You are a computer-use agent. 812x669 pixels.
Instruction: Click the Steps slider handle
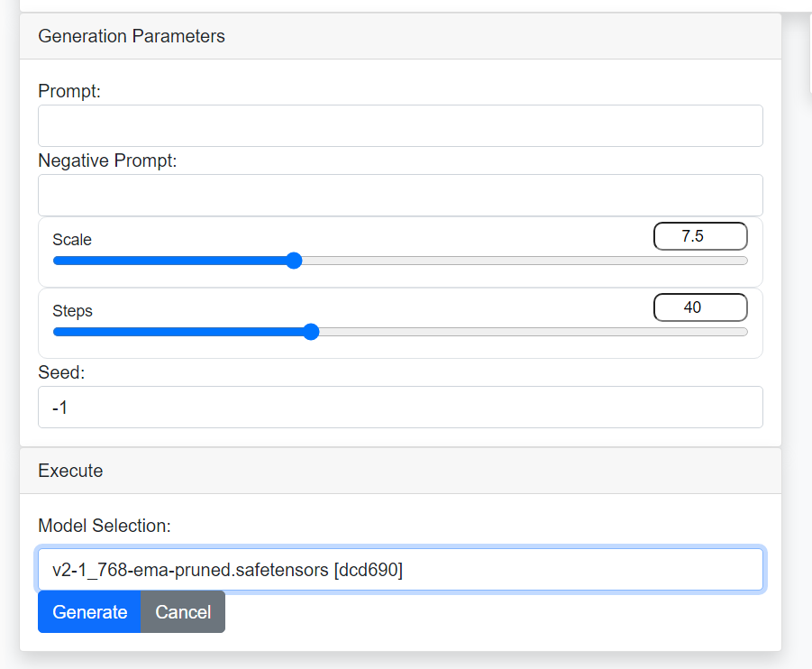311,332
